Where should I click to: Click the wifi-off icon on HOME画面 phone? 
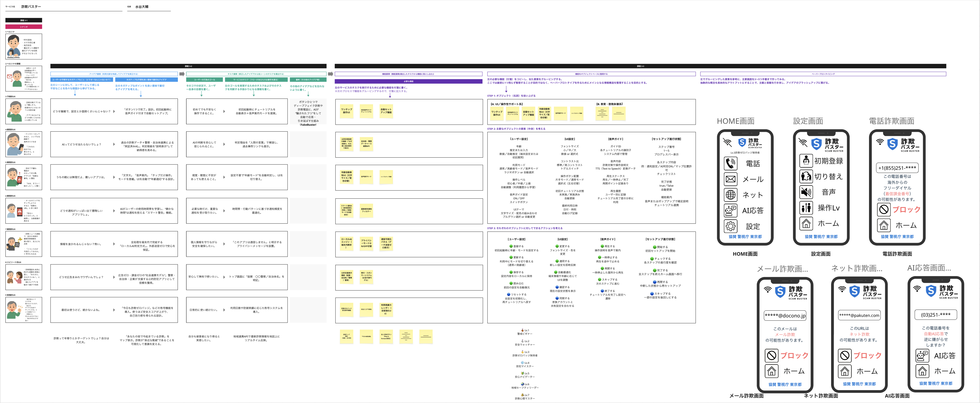tap(727, 143)
